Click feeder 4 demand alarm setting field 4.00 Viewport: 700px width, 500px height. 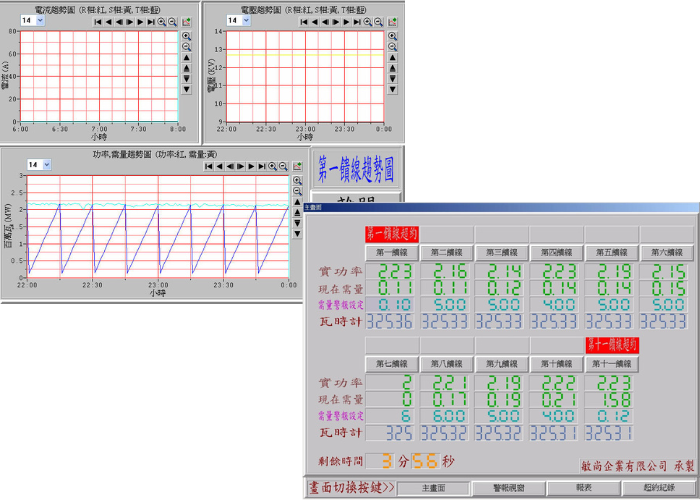click(x=554, y=305)
